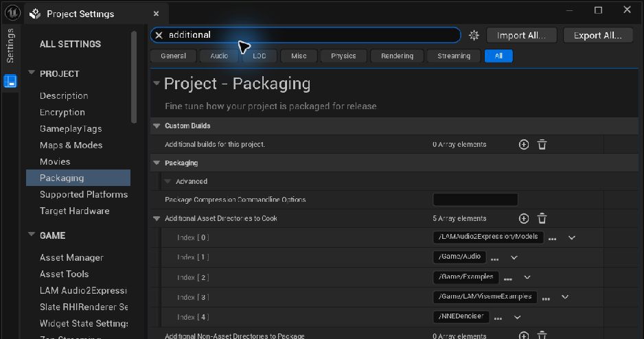
Task: Open the Movies settings page
Action: 55,161
